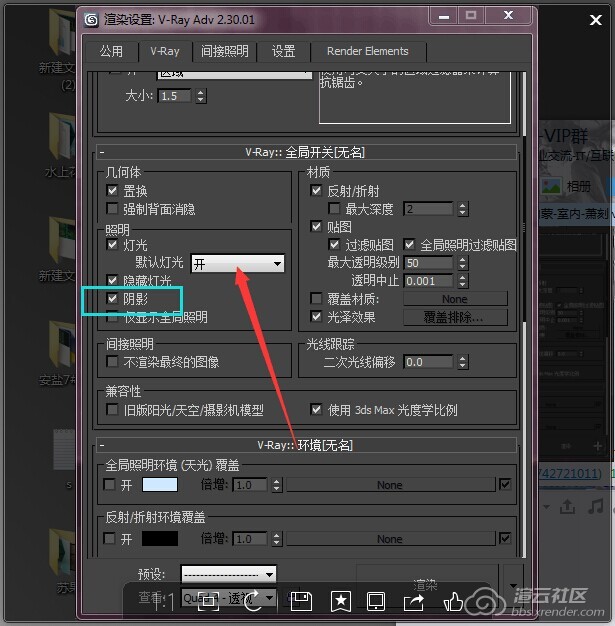Open the 预设 preset dropdown
The height and width of the screenshot is (626, 615).
228,574
